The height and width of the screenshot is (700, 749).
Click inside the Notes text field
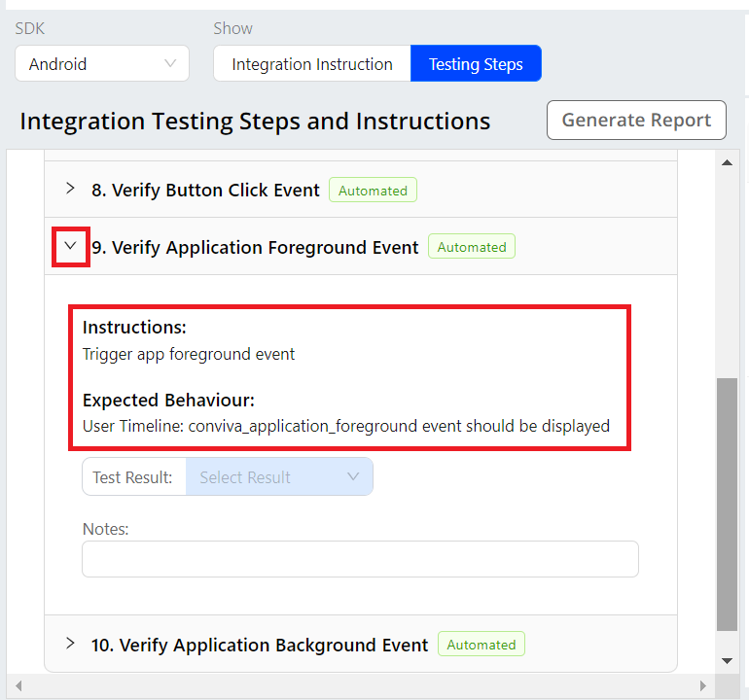pyautogui.click(x=360, y=560)
